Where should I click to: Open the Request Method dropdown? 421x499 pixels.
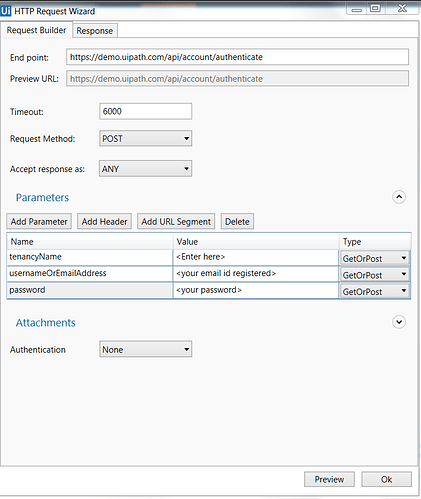tap(145, 138)
